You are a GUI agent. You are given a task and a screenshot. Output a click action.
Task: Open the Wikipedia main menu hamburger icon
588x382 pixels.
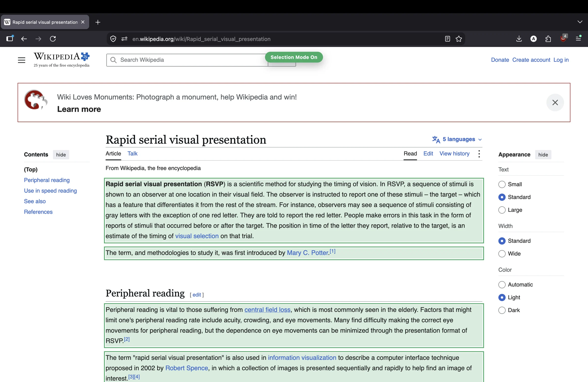pyautogui.click(x=22, y=60)
